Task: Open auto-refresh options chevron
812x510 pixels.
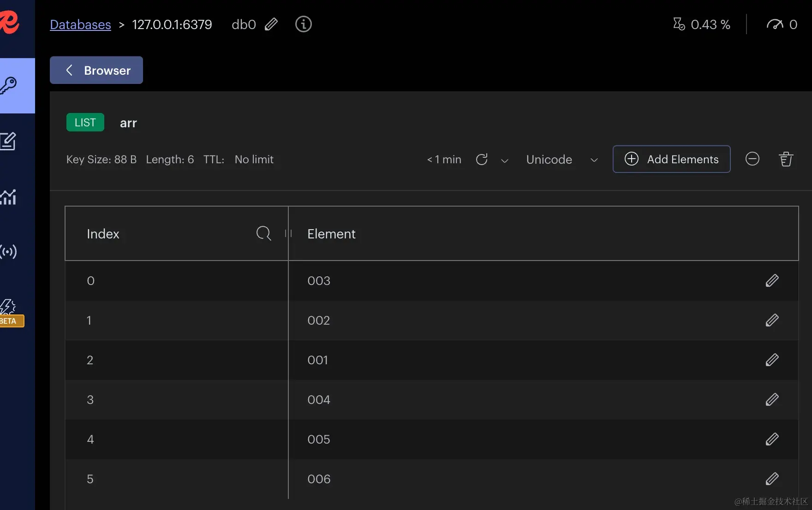Action: (x=505, y=160)
